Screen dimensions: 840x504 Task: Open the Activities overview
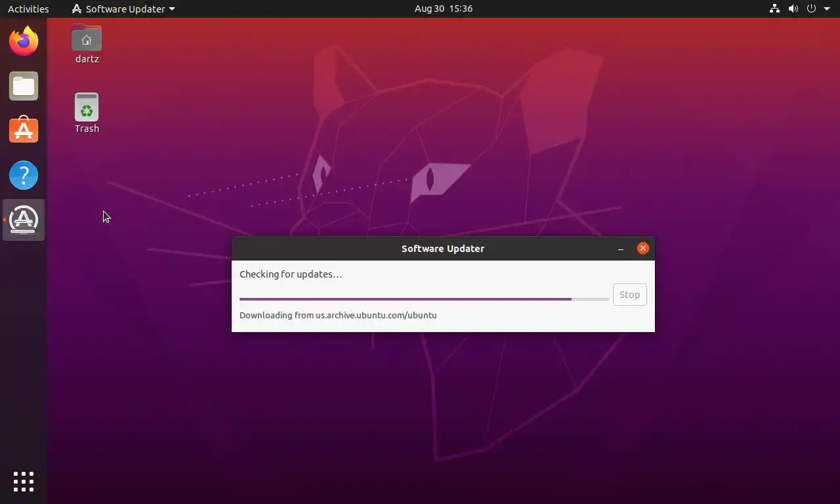pyautogui.click(x=28, y=9)
